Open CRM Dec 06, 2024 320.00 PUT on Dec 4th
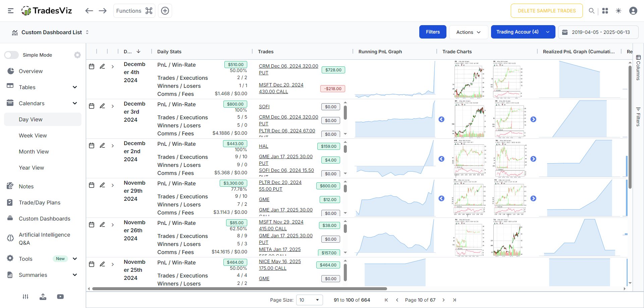 click(288, 69)
